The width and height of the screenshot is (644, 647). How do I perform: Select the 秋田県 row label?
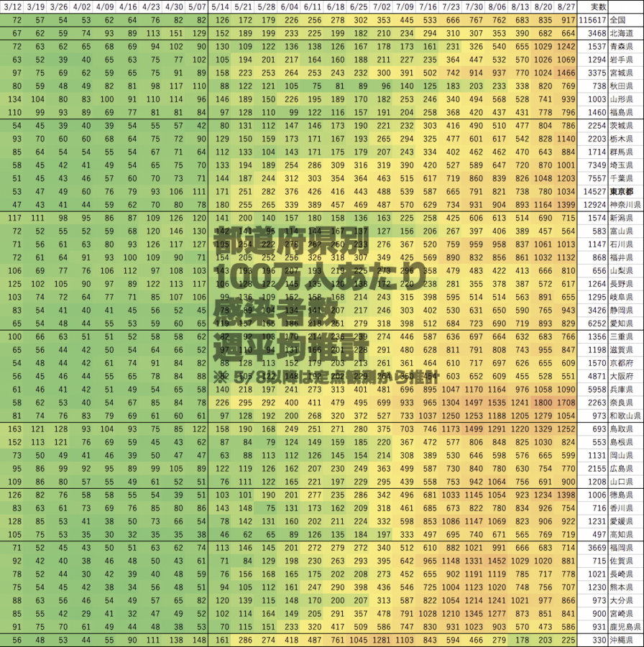pos(621,86)
